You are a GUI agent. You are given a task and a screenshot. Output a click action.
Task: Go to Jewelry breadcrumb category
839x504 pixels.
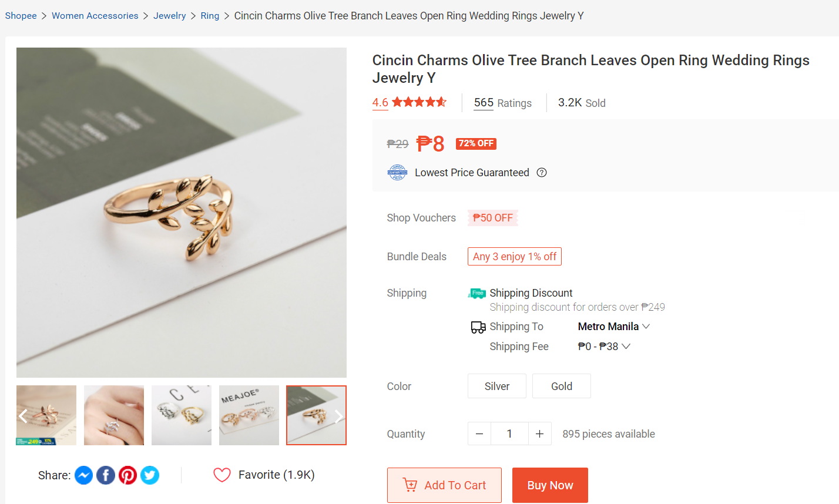click(169, 16)
